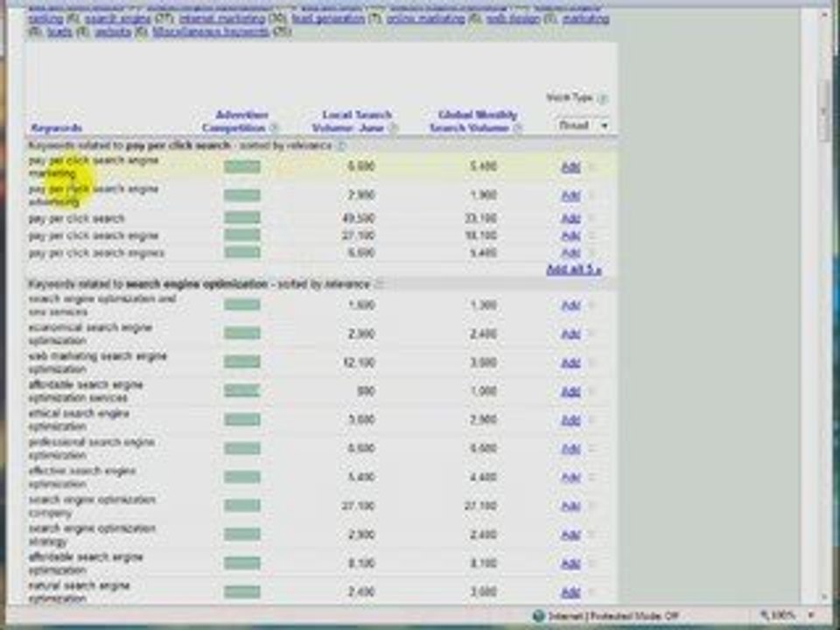Open the 'Miscellaneous keywords' category link
This screenshot has height=630, width=840.
211,31
